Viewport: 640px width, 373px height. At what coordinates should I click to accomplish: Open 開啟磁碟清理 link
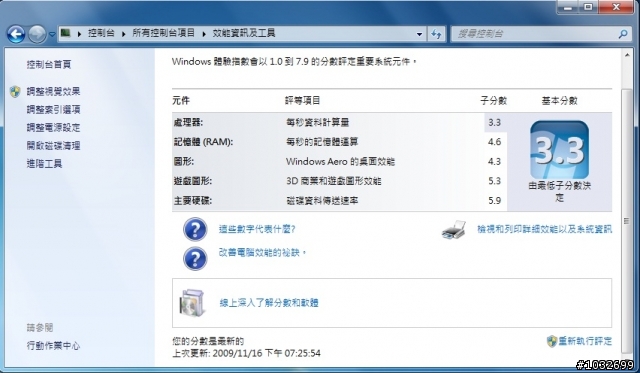pos(53,145)
